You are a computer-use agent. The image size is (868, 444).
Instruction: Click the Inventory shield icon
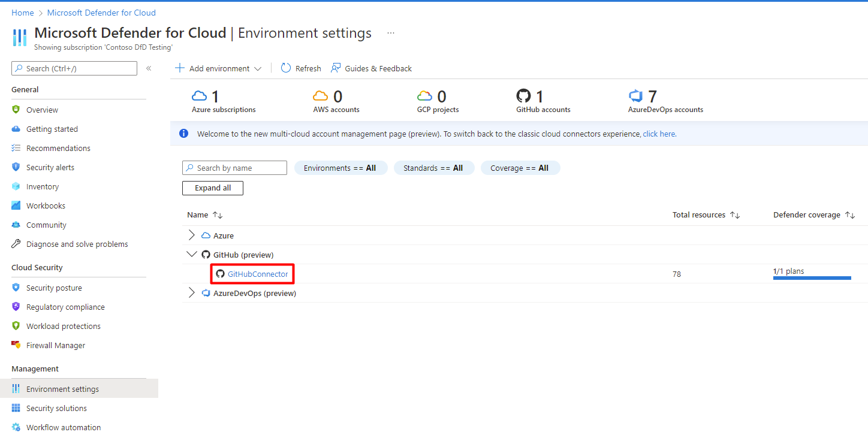[x=15, y=186]
